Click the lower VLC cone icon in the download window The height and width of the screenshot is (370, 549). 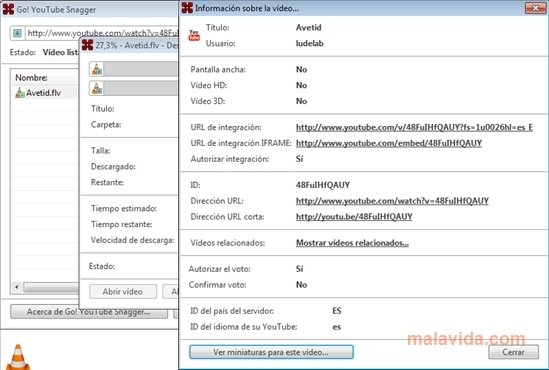[97, 88]
